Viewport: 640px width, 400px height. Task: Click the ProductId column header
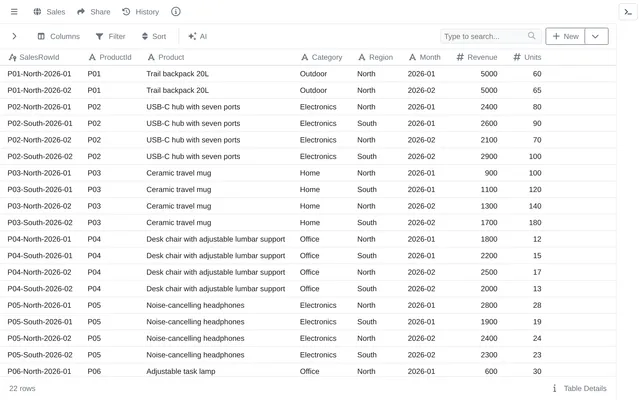coord(110,57)
